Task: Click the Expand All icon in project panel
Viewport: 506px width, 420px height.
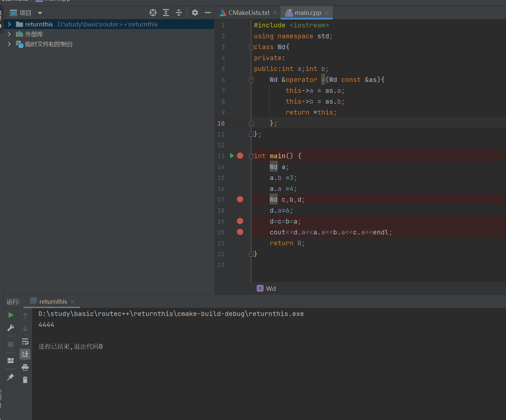Action: click(x=166, y=13)
